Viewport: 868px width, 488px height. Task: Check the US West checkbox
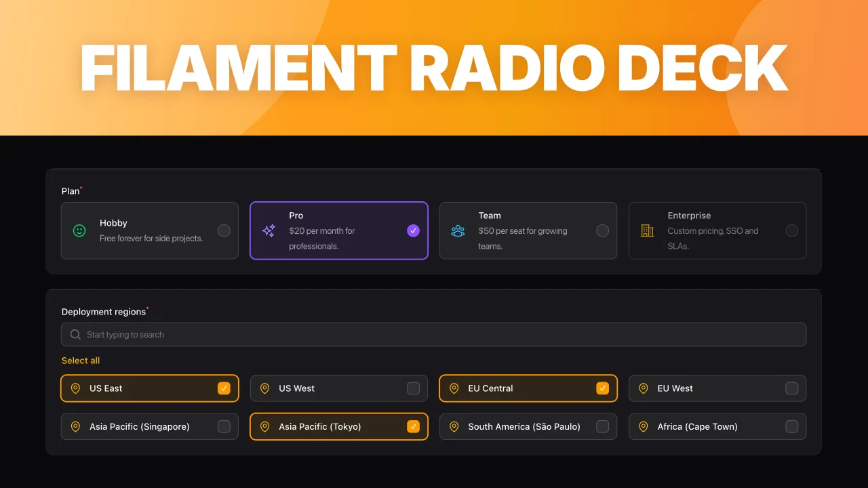(413, 388)
